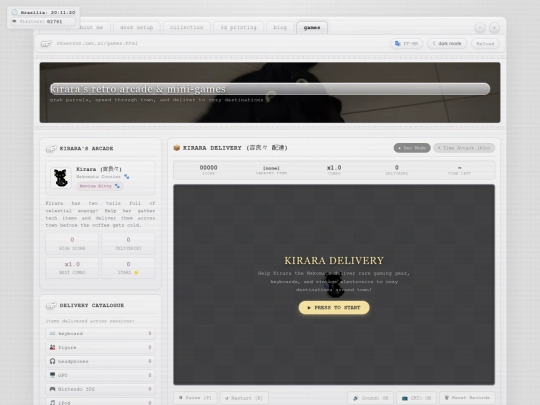Click the 'Press to Start' button
540x405 pixels.
pos(334,308)
